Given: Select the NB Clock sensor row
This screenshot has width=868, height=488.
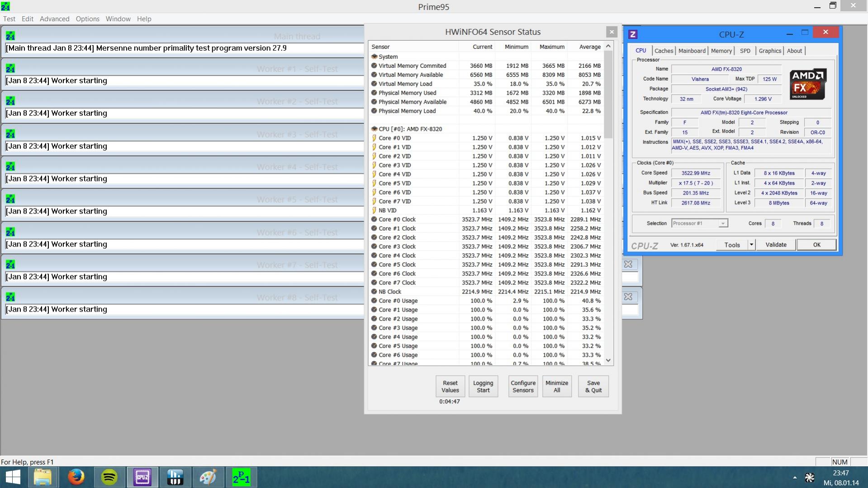Looking at the screenshot, I should point(486,292).
